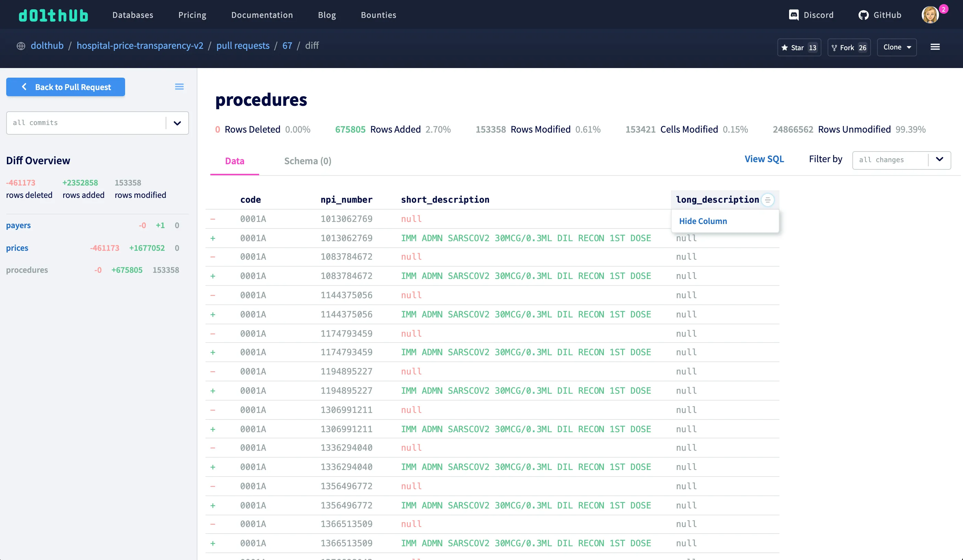
Task: Open the Bounties menu item
Action: pyautogui.click(x=378, y=15)
